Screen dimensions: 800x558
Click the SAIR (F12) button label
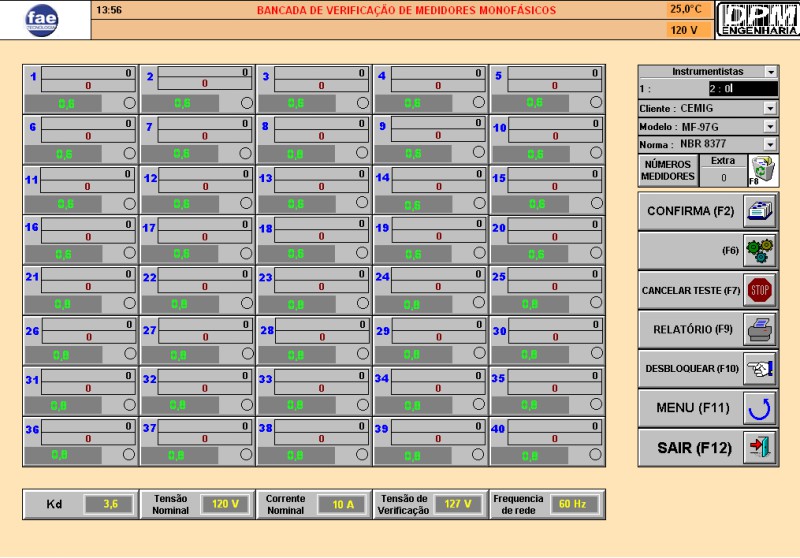[x=690, y=447]
